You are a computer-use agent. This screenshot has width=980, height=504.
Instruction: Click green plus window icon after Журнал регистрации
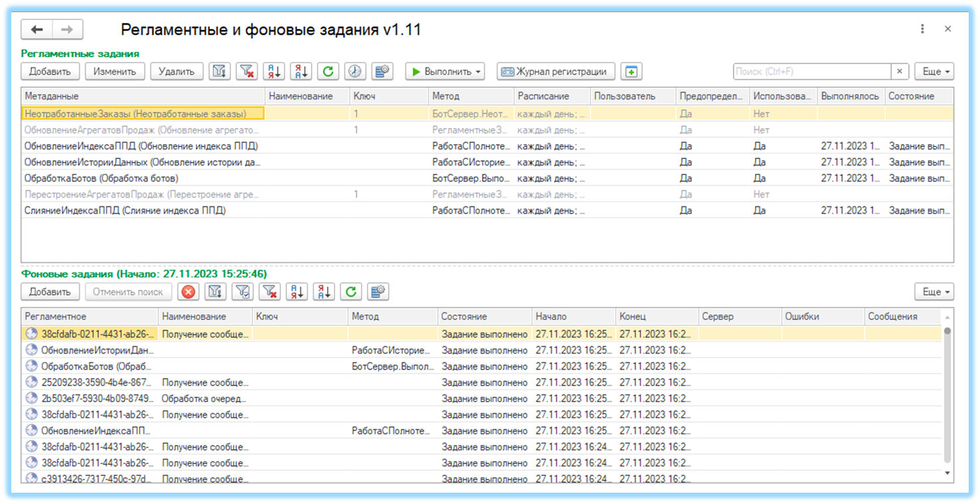[631, 71]
